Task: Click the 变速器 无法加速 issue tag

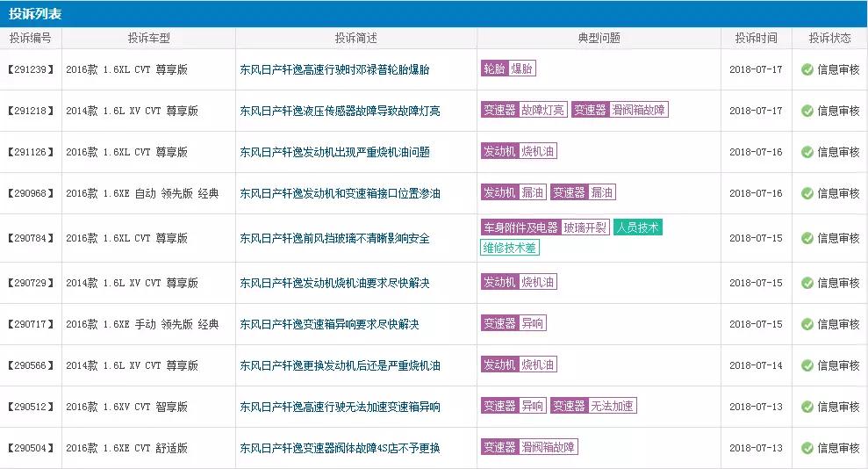Action: click(x=593, y=405)
